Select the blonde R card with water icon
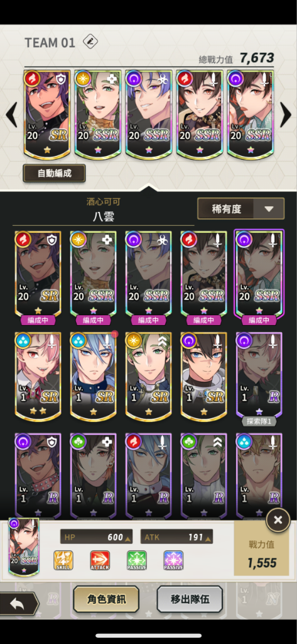 pos(259,475)
